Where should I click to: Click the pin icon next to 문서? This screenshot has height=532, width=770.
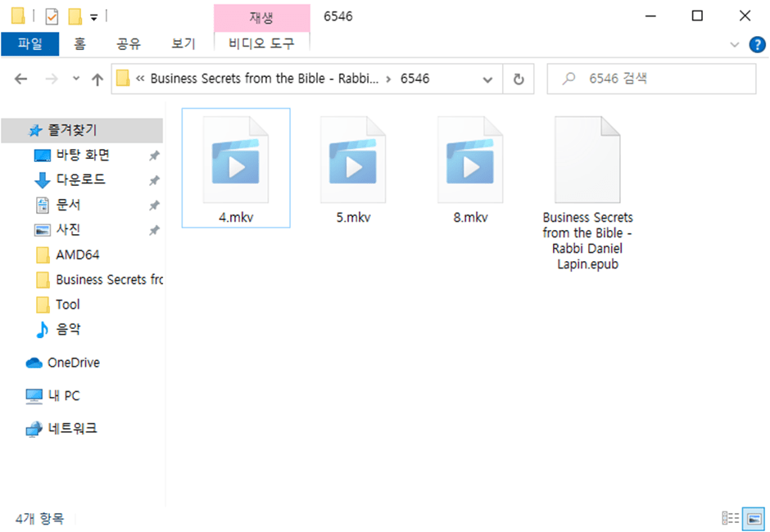tap(154, 205)
